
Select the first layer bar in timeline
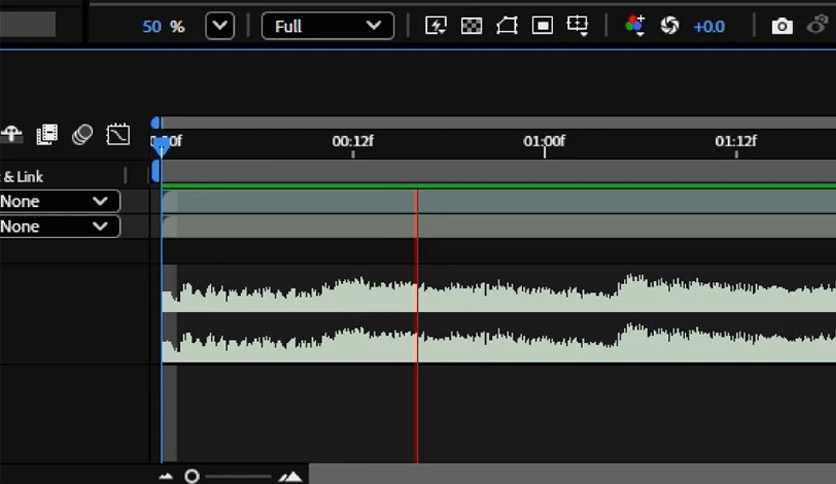tap(499, 201)
